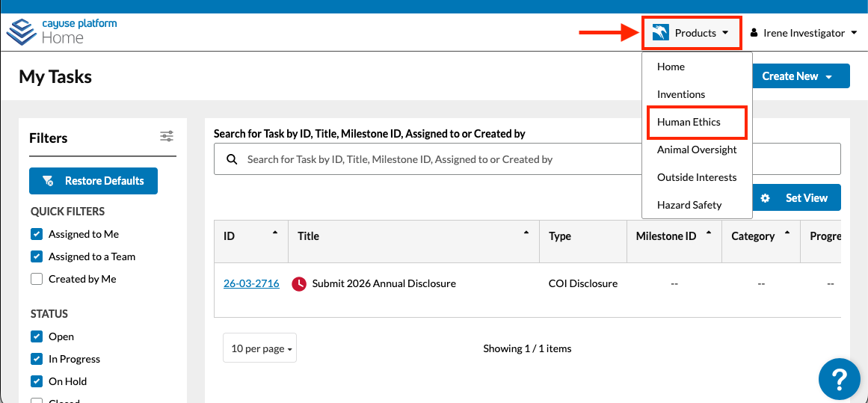
Task: Click Submit 2026 Annual Disclosure title
Action: tap(384, 283)
